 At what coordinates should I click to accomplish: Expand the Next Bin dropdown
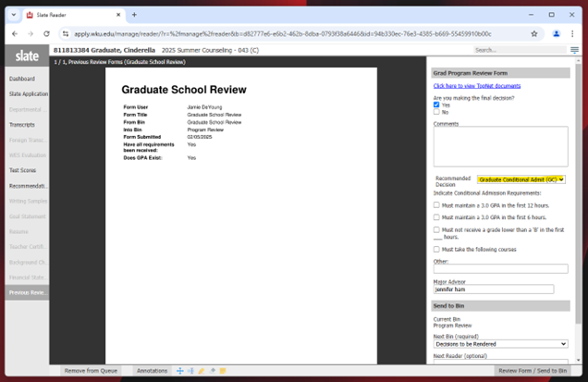pos(500,343)
